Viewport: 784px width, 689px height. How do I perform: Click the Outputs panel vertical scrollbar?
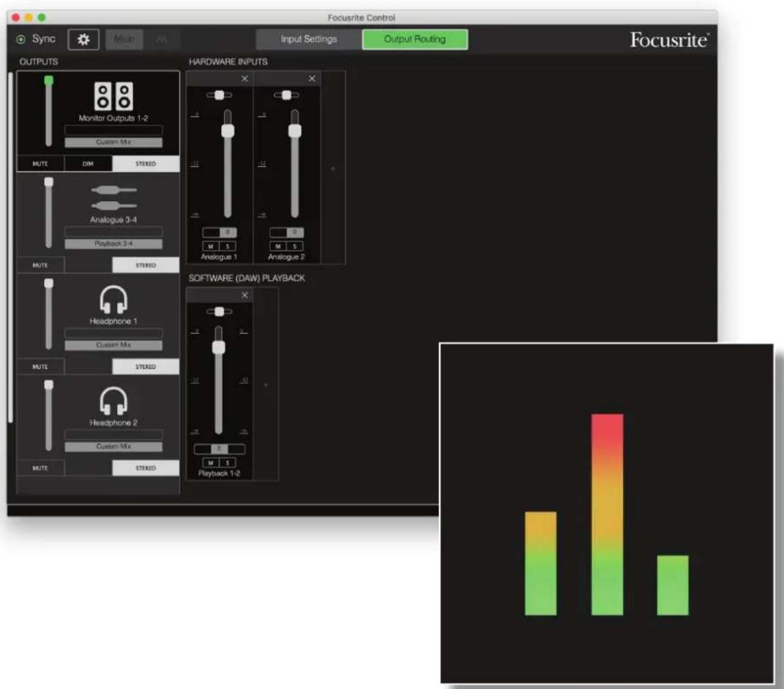[x=11, y=248]
